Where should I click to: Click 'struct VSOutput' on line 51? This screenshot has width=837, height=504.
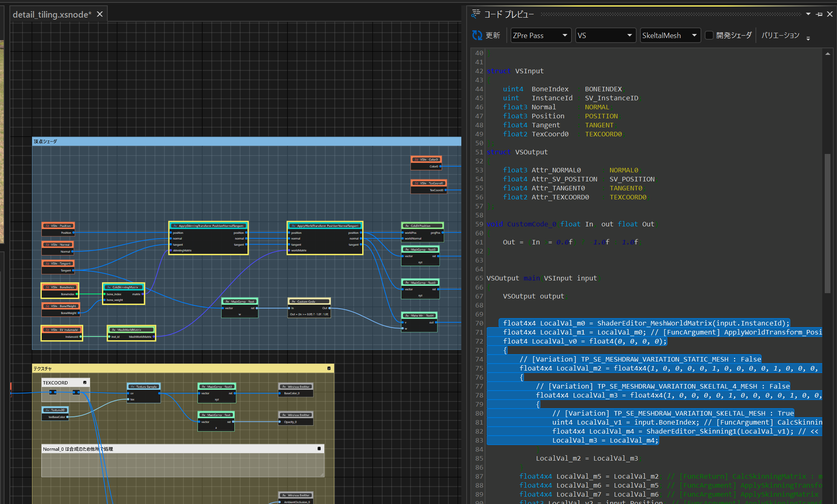pos(517,152)
